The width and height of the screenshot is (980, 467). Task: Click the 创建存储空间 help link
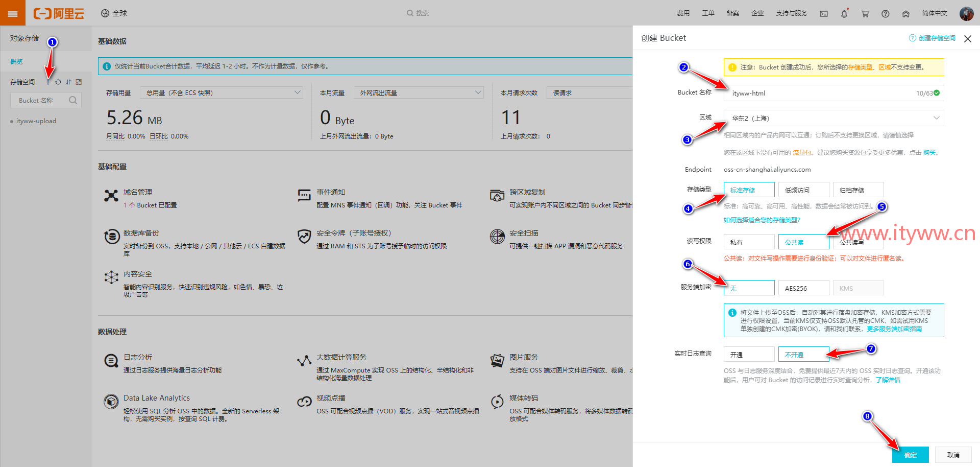coord(932,38)
